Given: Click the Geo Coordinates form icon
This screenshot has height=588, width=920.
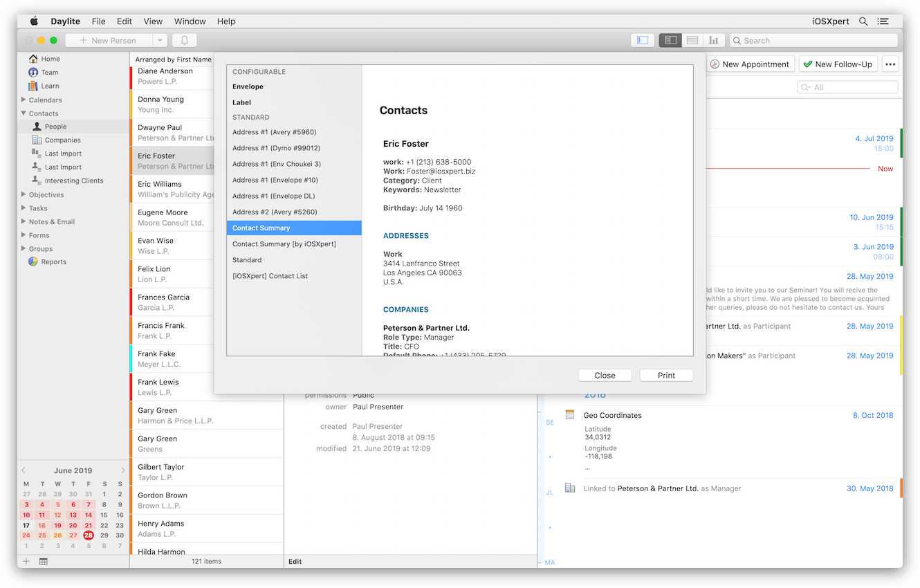Looking at the screenshot, I should click(570, 415).
